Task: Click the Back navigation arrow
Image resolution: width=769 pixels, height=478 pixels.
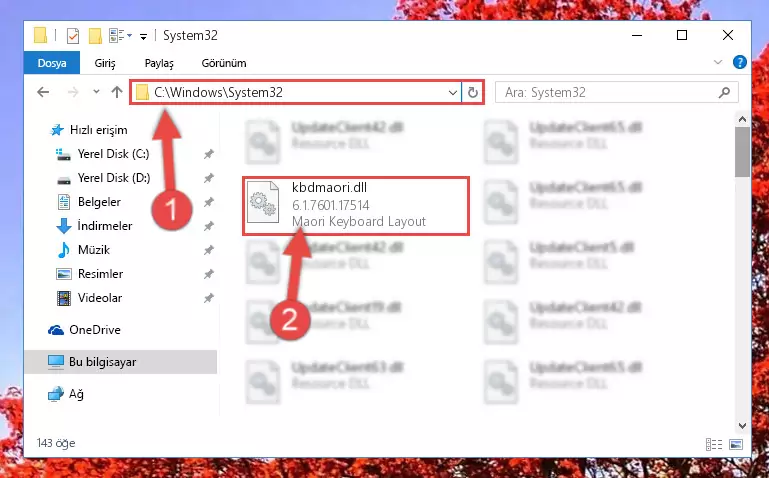Action: (x=43, y=92)
